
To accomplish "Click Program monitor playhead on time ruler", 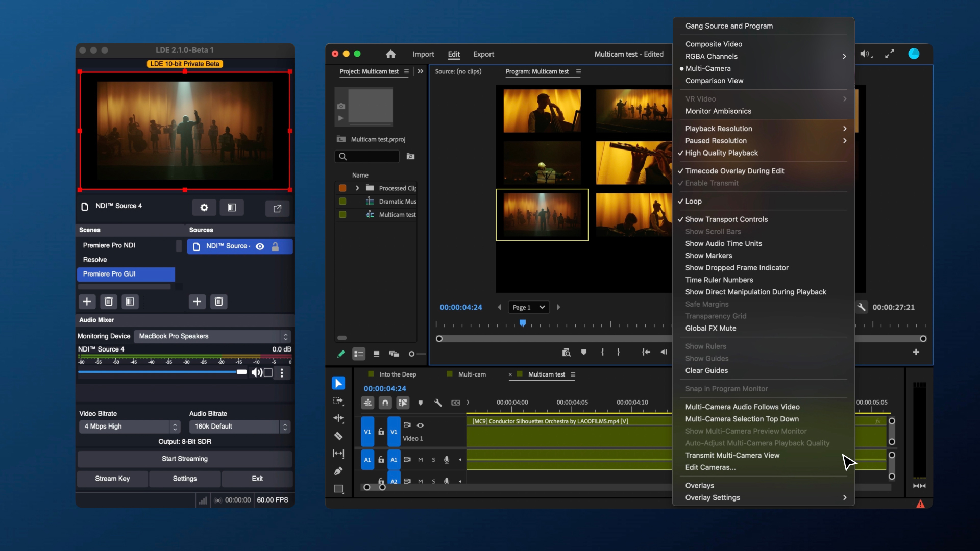I will pos(523,323).
